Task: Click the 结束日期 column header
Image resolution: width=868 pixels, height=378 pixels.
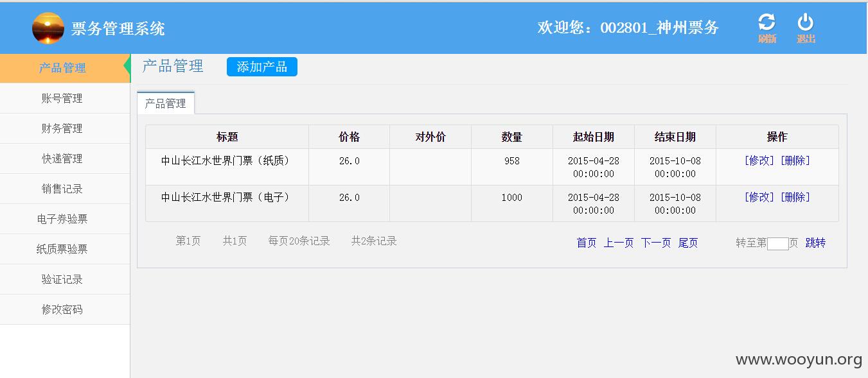Action: [x=675, y=137]
